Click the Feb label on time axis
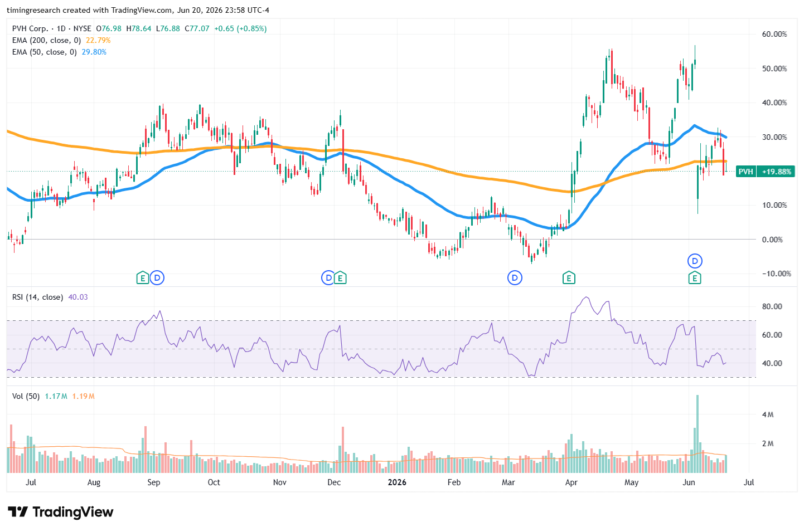This screenshot has height=532, width=804. pyautogui.click(x=454, y=482)
